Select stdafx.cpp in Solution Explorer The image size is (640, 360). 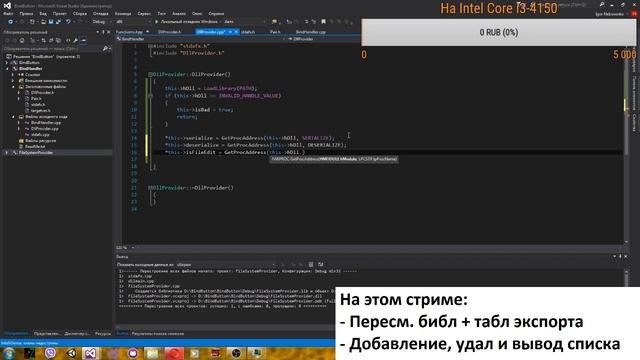(x=40, y=134)
